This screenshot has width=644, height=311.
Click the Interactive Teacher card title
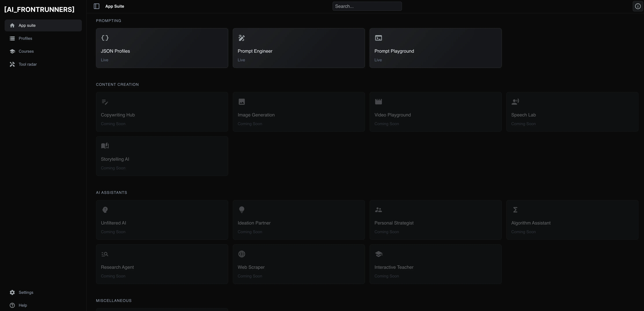pos(394,267)
